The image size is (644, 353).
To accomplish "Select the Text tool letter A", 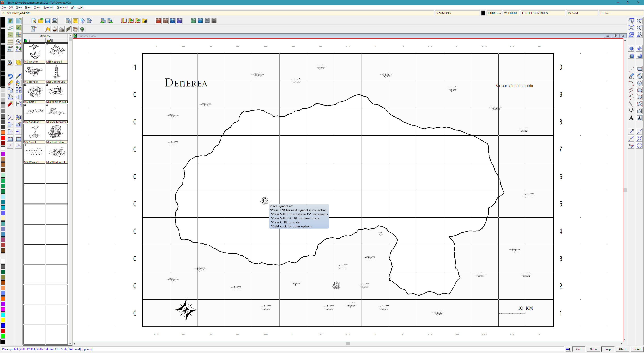I will (x=631, y=118).
